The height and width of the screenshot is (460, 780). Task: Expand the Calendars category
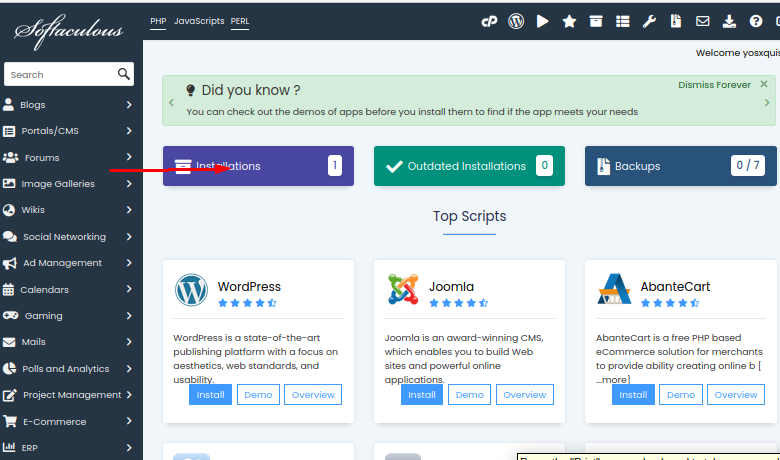point(68,289)
